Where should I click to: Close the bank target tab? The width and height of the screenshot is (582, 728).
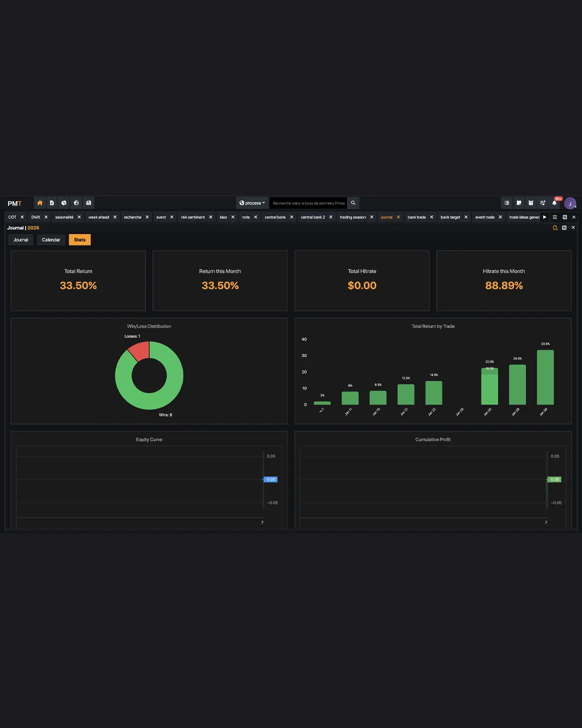(x=466, y=217)
